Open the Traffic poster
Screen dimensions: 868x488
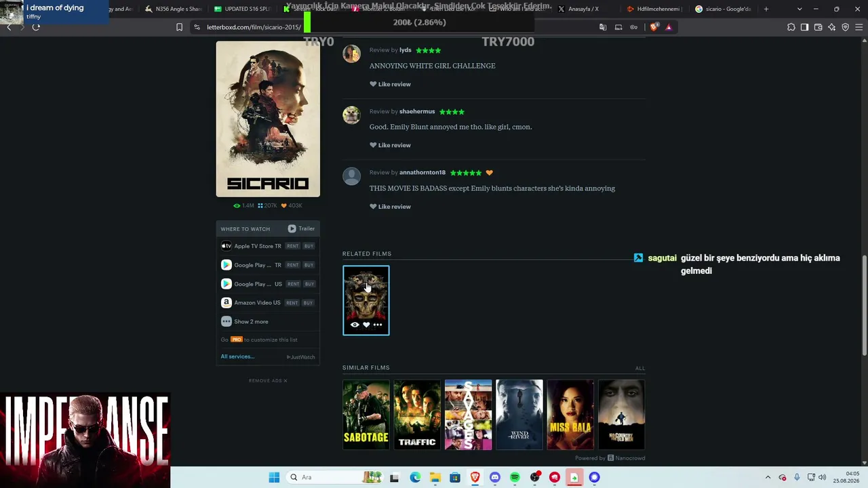(417, 415)
